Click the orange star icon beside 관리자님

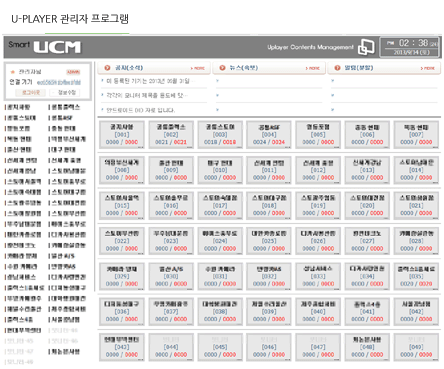pos(13,72)
